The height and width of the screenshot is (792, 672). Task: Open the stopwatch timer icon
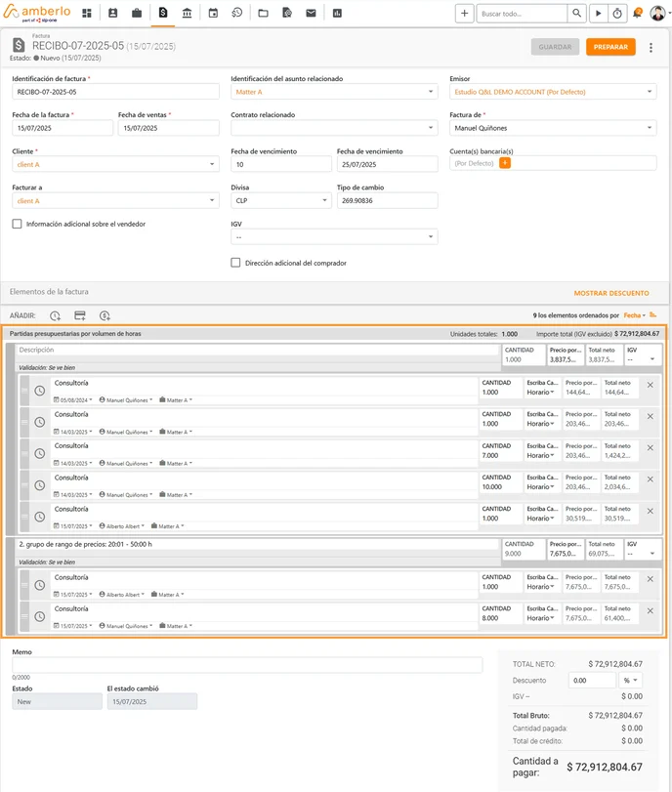click(x=617, y=14)
